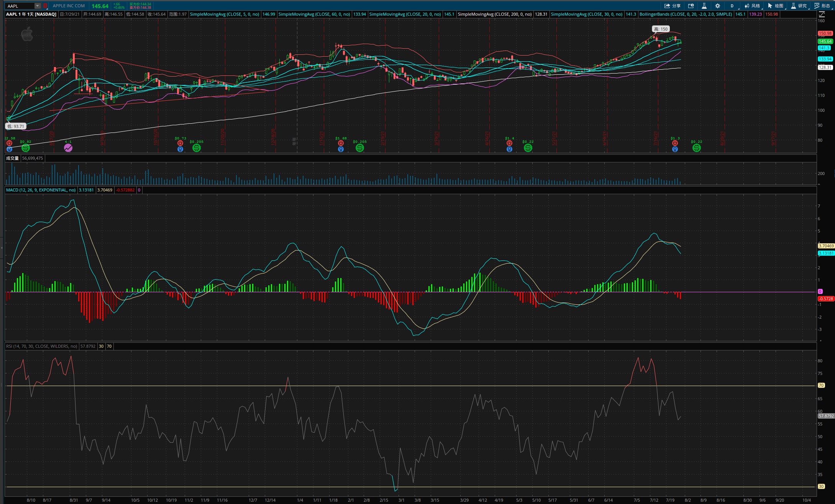This screenshot has height=504, width=835.
Task: Click the SimpleMovingAvg (CLOSE, 30, 0, no) label
Action: click(x=586, y=14)
